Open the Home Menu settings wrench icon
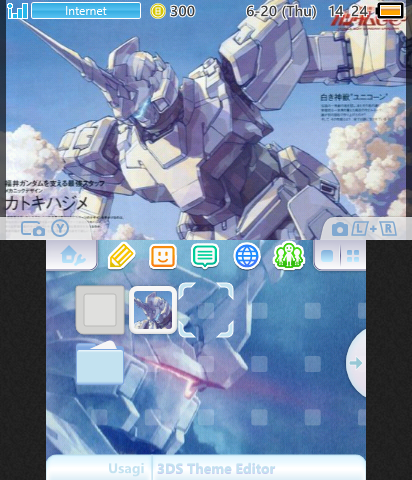Viewport: 412px width, 480px height. pos(73,256)
